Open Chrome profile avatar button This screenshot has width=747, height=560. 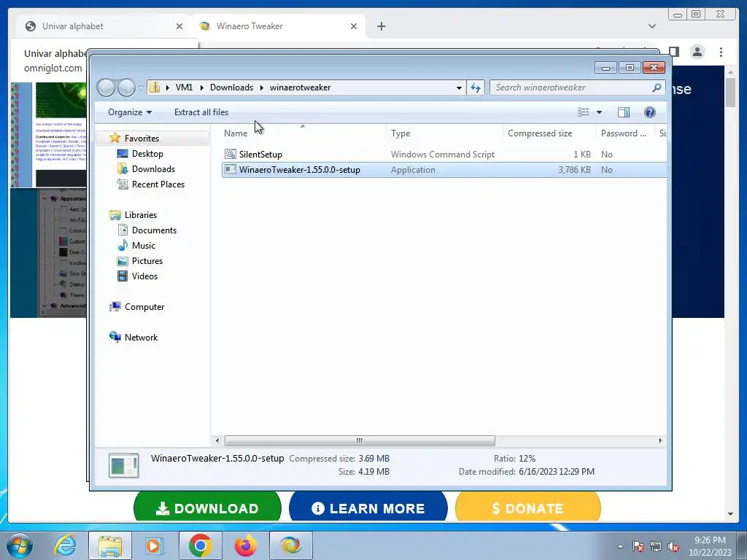point(697,52)
